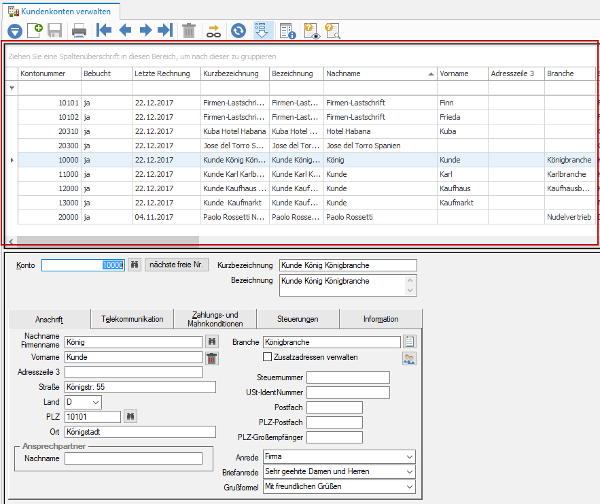Enable Zusatzadressen verwalten checkbox

pyautogui.click(x=267, y=357)
